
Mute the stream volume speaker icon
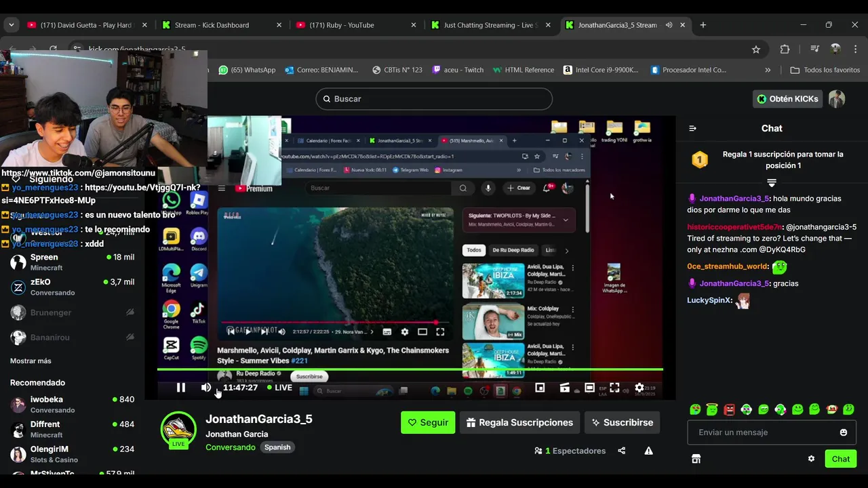tap(206, 388)
